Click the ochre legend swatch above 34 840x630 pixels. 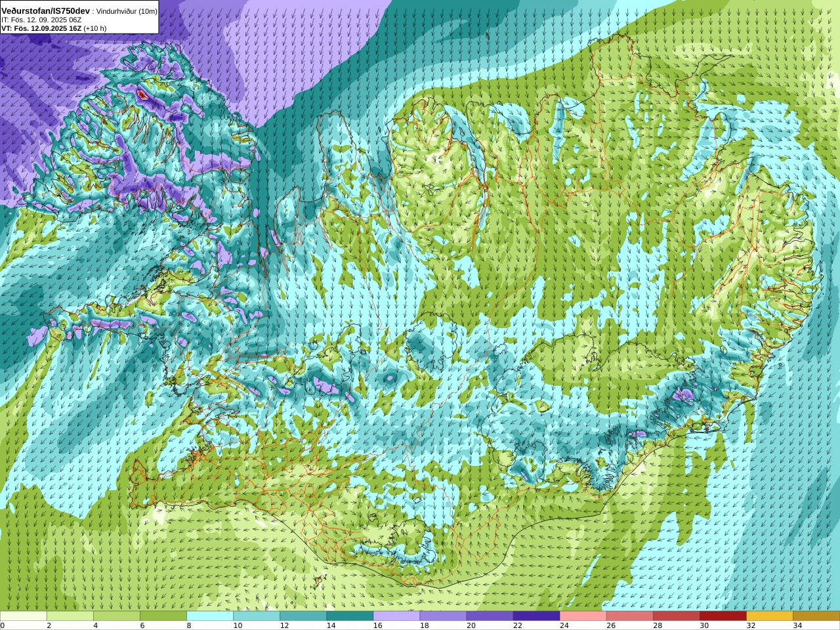(x=816, y=616)
